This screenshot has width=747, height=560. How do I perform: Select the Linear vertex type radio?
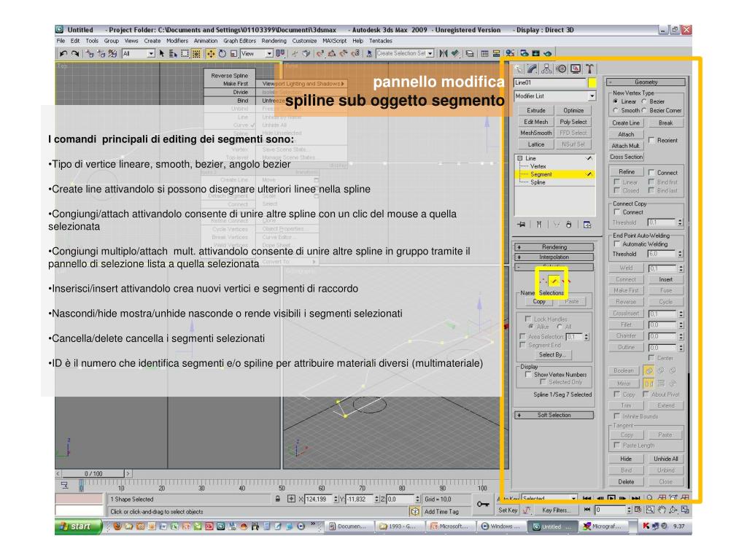(616, 101)
